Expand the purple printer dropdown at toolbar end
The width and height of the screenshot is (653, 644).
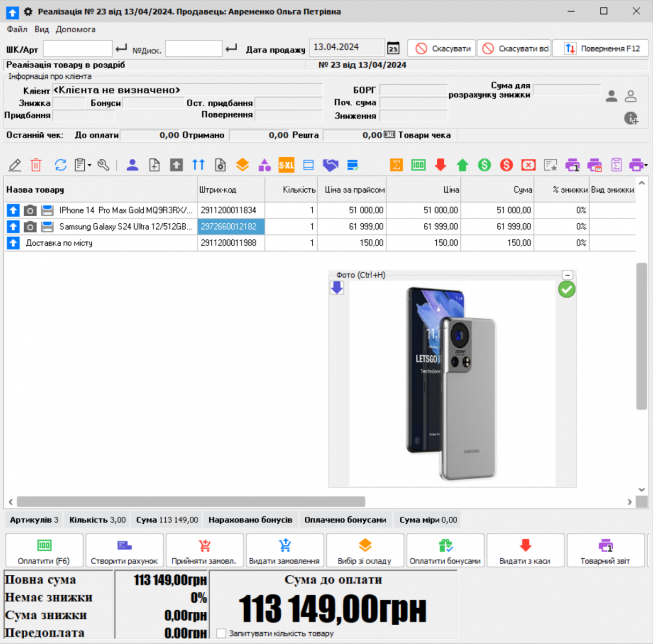click(646, 165)
